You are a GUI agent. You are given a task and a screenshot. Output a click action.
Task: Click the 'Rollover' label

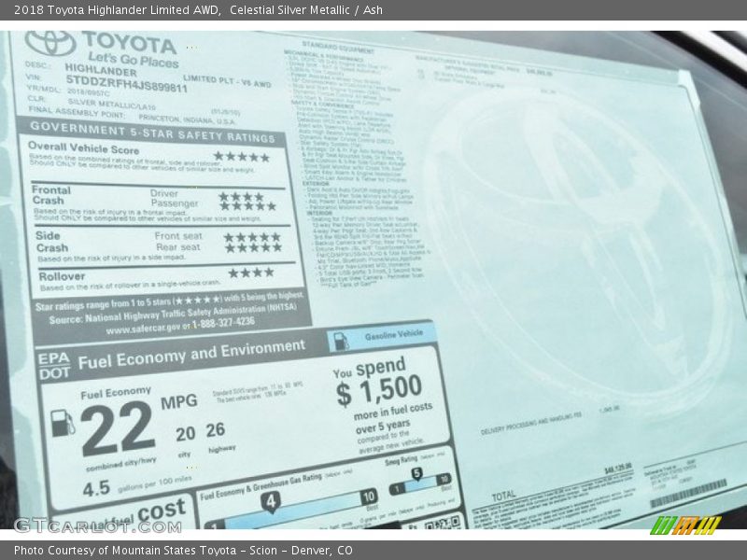click(62, 276)
